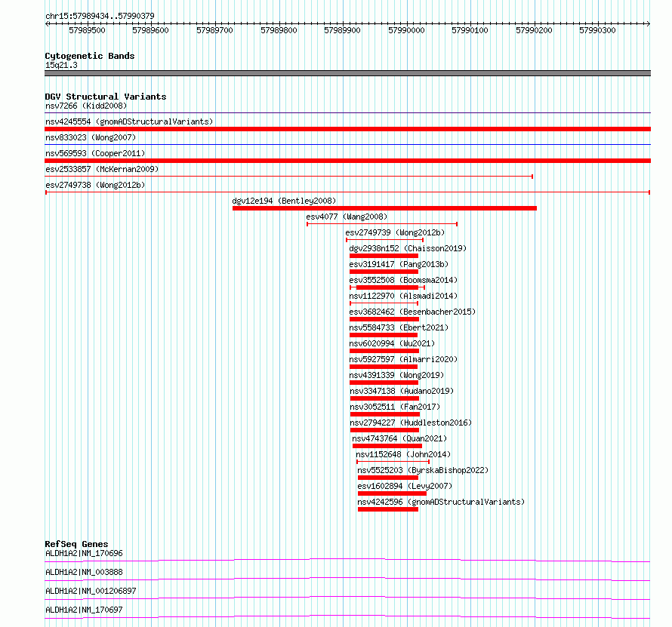Viewport: 672px width, 627px height.
Task: Open ALDH1A2|NM_001206897 transcript label
Action: click(x=91, y=591)
